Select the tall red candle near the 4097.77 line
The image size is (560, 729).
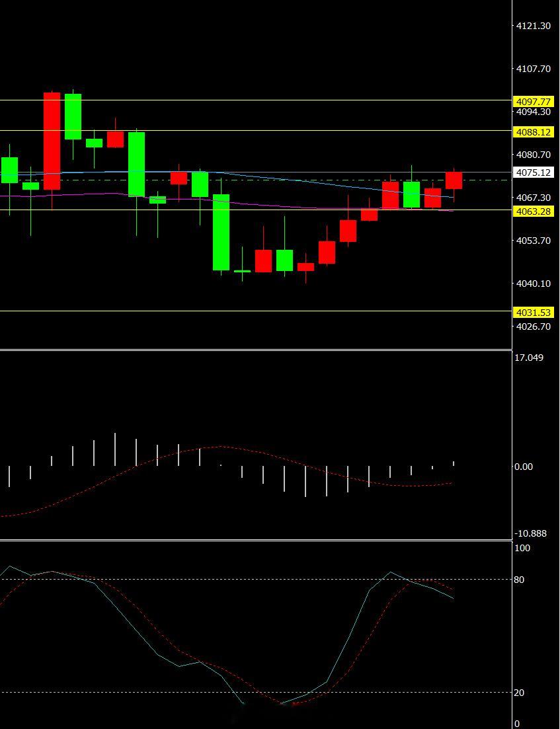(x=52, y=141)
